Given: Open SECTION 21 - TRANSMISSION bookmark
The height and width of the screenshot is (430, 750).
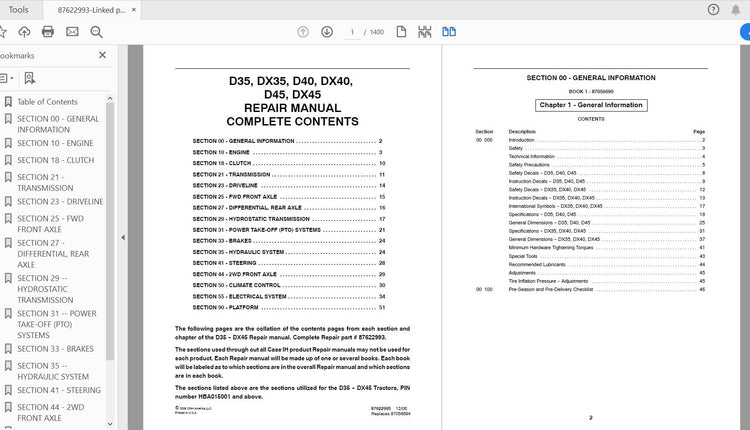Looking at the screenshot, I should coord(45,182).
